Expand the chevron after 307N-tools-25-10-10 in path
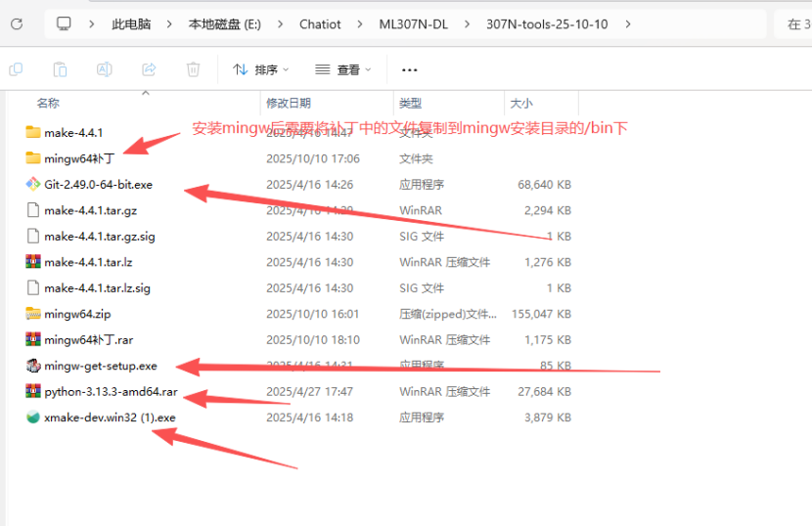 tap(627, 23)
